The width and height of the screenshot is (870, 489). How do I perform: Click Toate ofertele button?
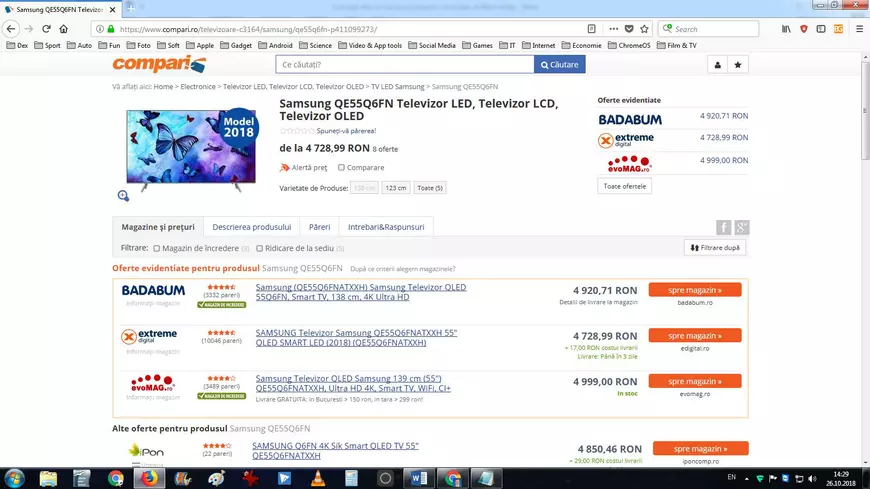[x=624, y=186]
